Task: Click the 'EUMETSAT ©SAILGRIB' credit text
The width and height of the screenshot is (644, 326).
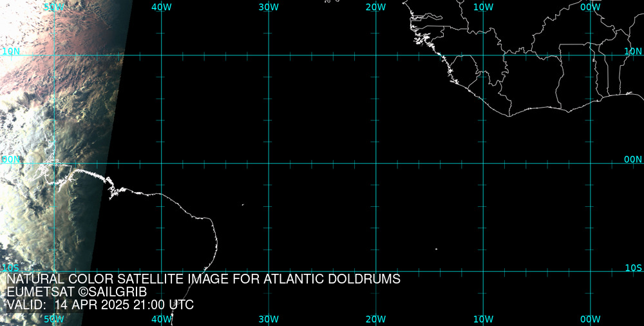Action: (x=77, y=292)
